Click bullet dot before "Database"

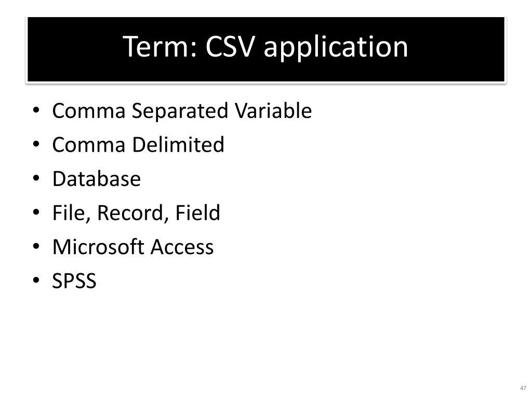[35, 180]
